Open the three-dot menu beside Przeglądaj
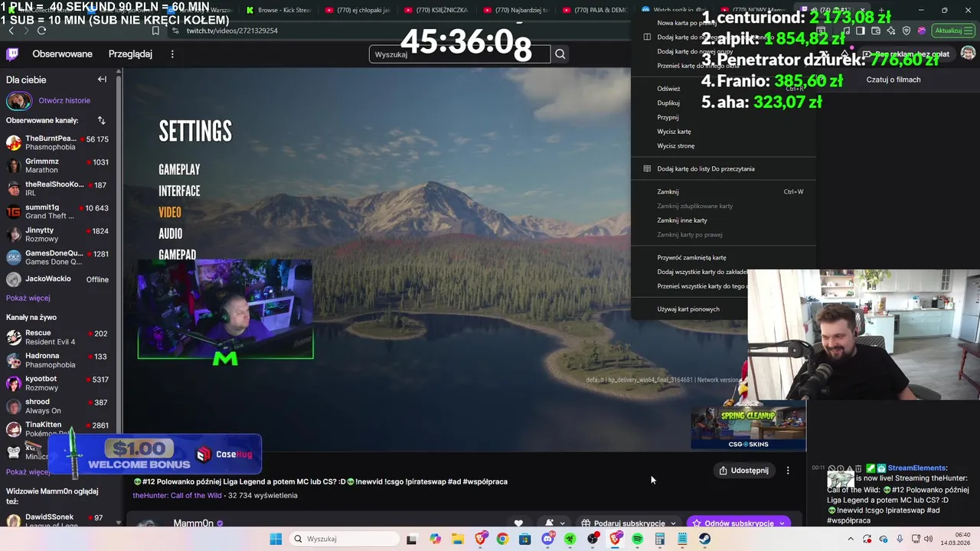Screen dimensions: 980x551 (172, 54)
